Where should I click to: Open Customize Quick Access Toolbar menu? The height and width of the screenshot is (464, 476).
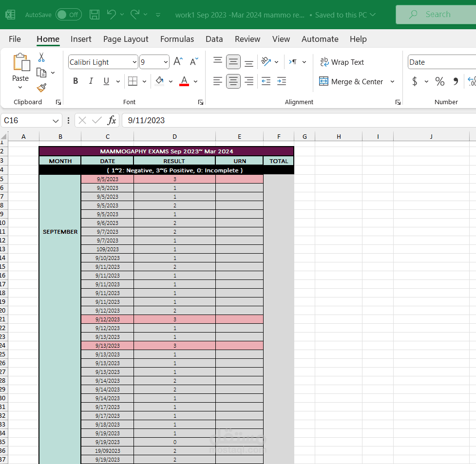click(158, 15)
